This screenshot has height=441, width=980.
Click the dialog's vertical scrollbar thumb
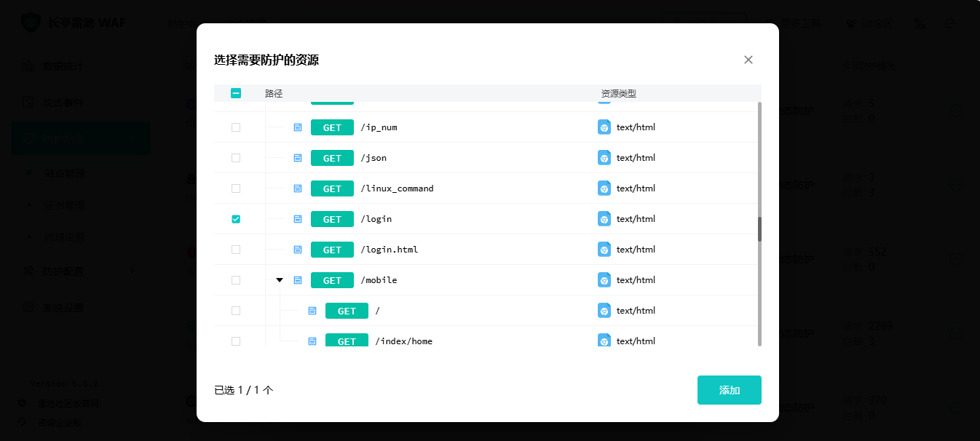click(x=759, y=229)
